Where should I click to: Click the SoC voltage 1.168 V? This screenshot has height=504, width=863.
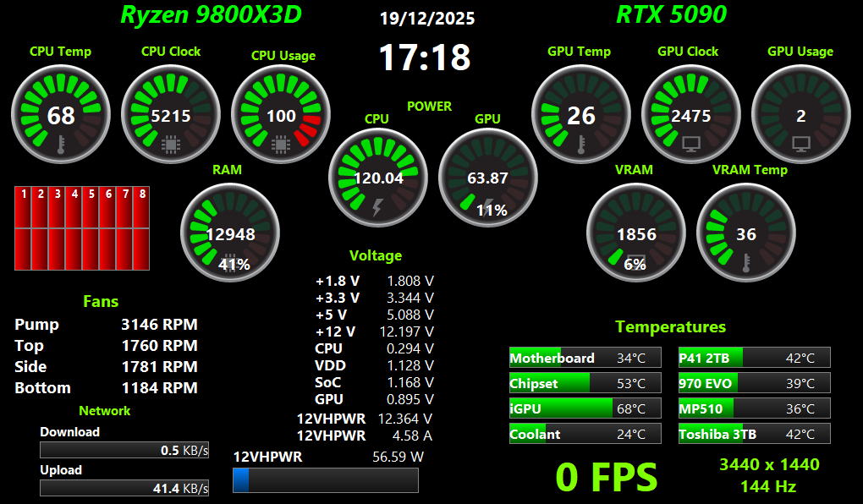(410, 382)
